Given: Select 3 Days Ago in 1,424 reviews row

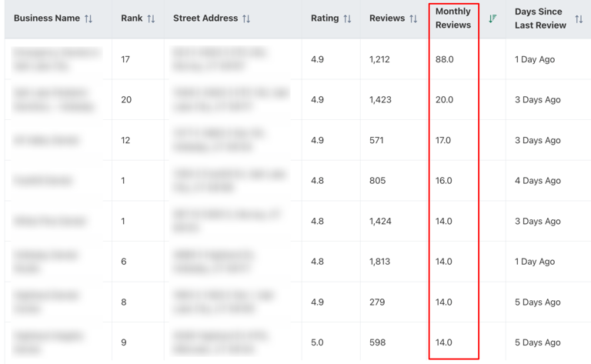Looking at the screenshot, I should click(x=538, y=221).
